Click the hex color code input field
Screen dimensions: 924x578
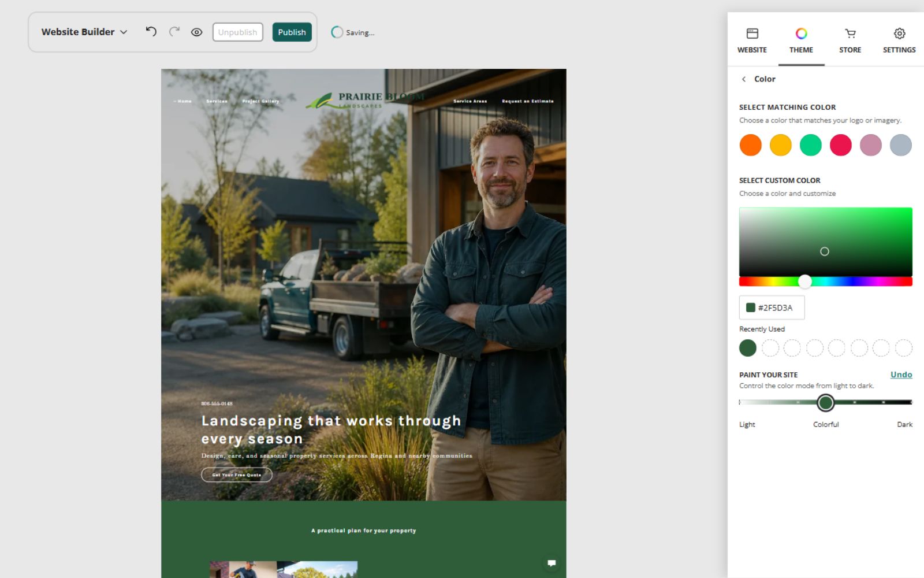click(772, 307)
